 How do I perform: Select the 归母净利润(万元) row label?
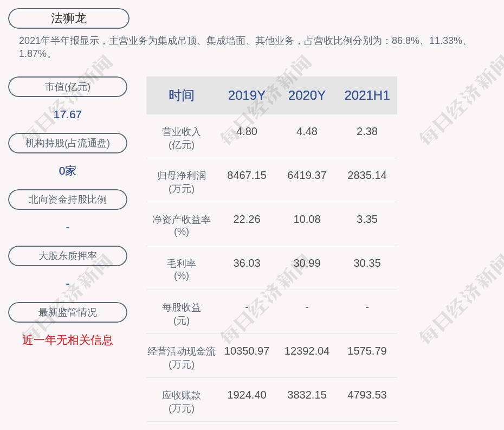coord(182,182)
